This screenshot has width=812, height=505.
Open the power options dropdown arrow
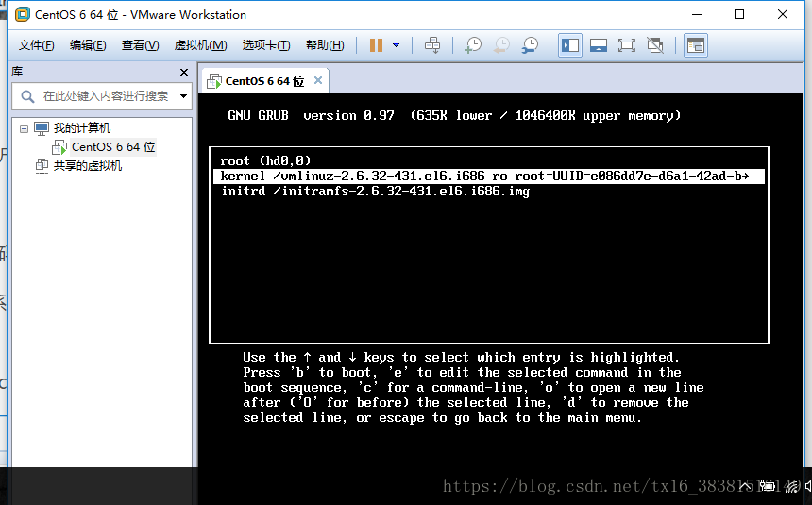(397, 45)
